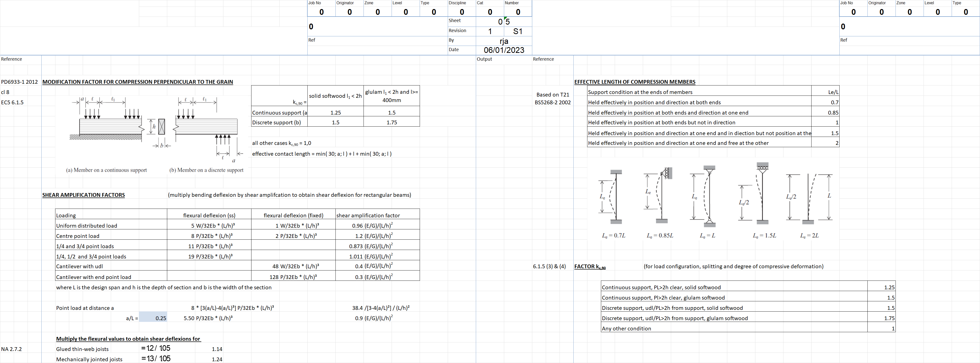Select the 'where L is the design span' note
Image resolution: width=980 pixels, height=363 pixels.
(164, 287)
